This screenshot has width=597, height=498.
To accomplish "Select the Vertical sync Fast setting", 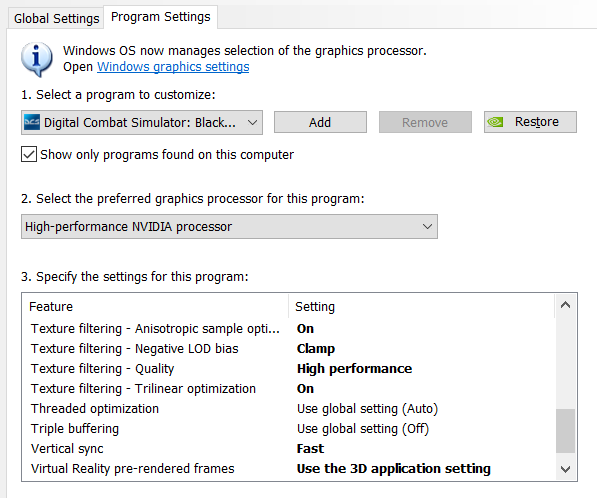I will [x=310, y=449].
